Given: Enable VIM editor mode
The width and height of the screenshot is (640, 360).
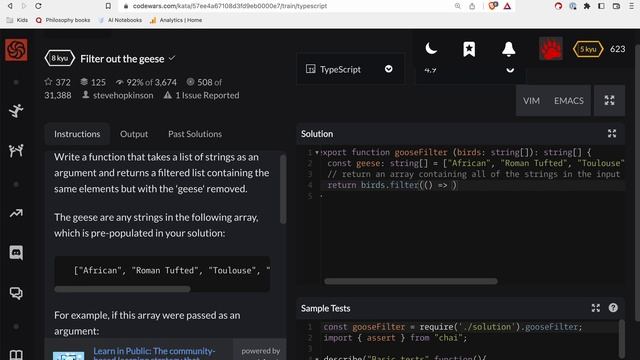Looking at the screenshot, I should [531, 100].
